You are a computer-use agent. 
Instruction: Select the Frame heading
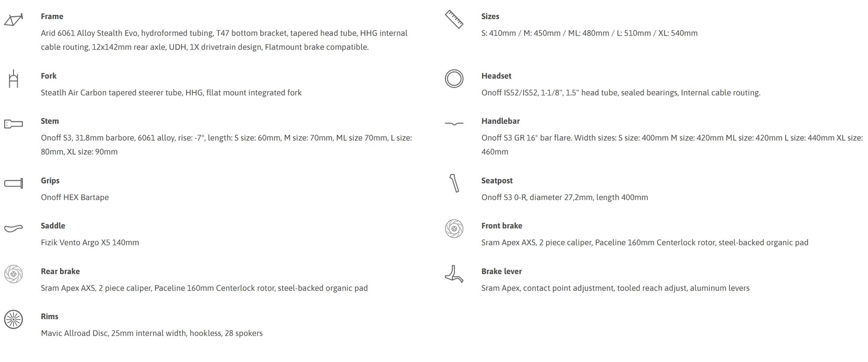(52, 16)
